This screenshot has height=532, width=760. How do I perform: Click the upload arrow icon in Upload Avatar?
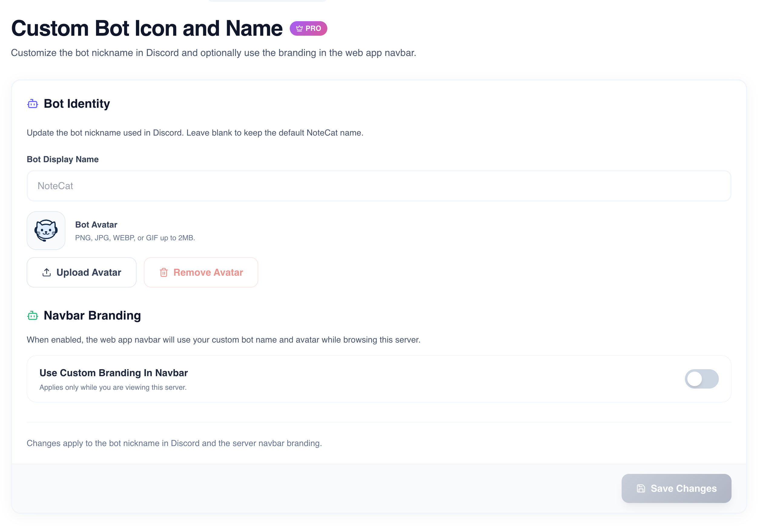click(x=47, y=272)
